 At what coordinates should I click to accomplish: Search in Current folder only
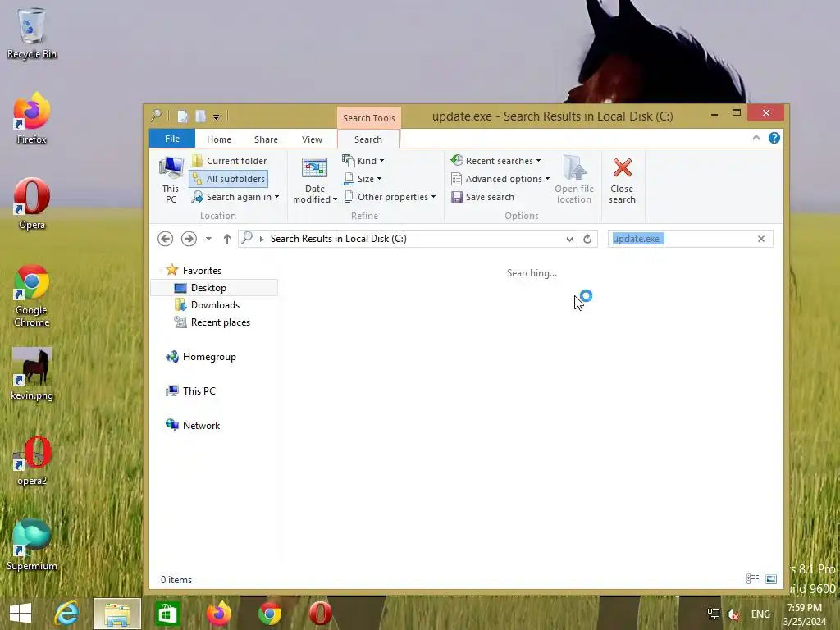230,161
